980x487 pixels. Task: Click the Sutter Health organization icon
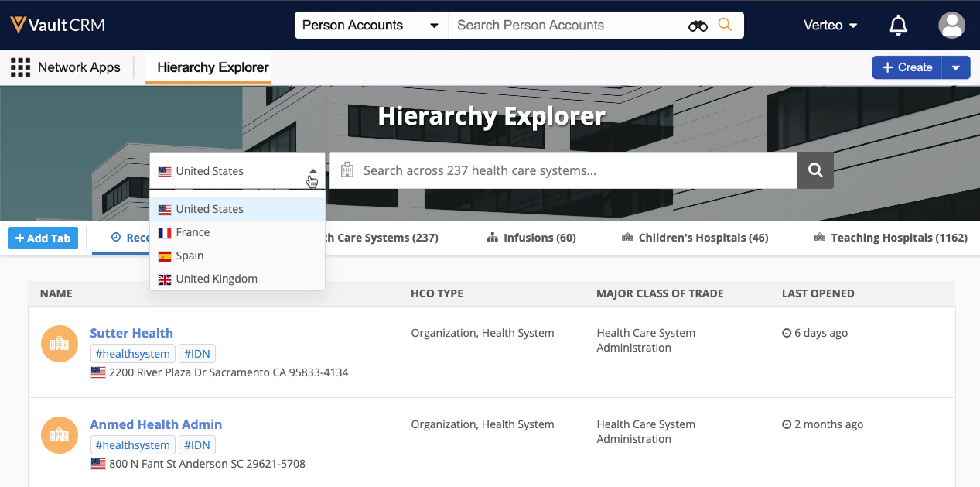click(x=60, y=344)
